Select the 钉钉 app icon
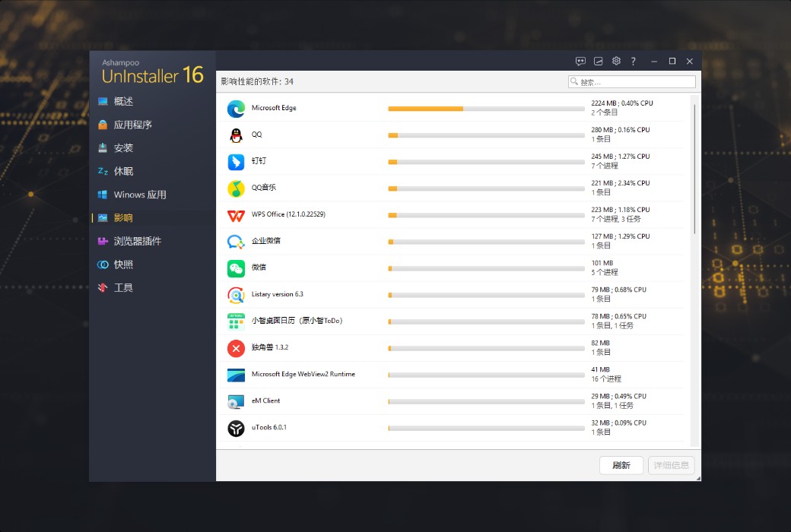Viewport: 791px width, 532px height. pos(236,162)
